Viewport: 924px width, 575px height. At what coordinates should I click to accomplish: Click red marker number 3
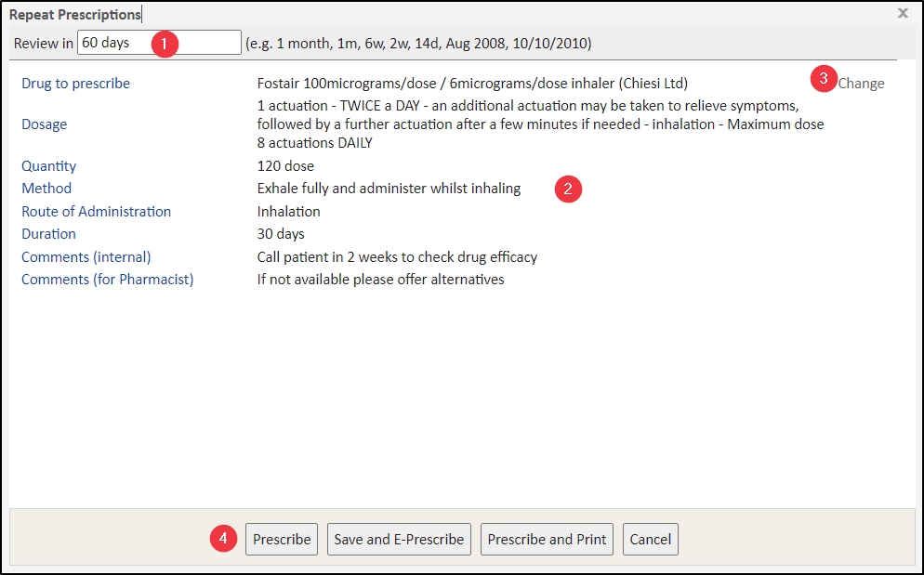point(824,79)
